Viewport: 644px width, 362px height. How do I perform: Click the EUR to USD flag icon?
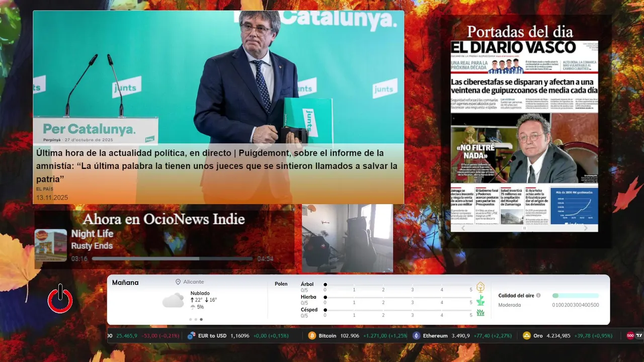point(191,336)
